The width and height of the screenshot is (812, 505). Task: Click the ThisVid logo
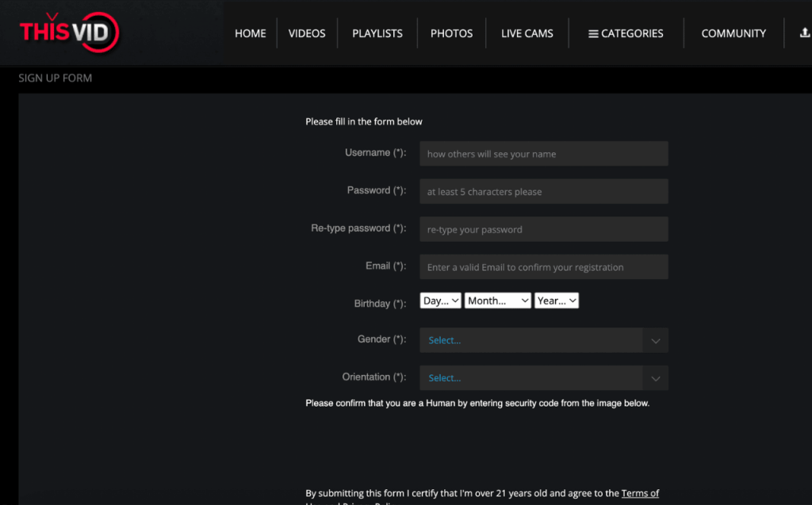[x=69, y=33]
